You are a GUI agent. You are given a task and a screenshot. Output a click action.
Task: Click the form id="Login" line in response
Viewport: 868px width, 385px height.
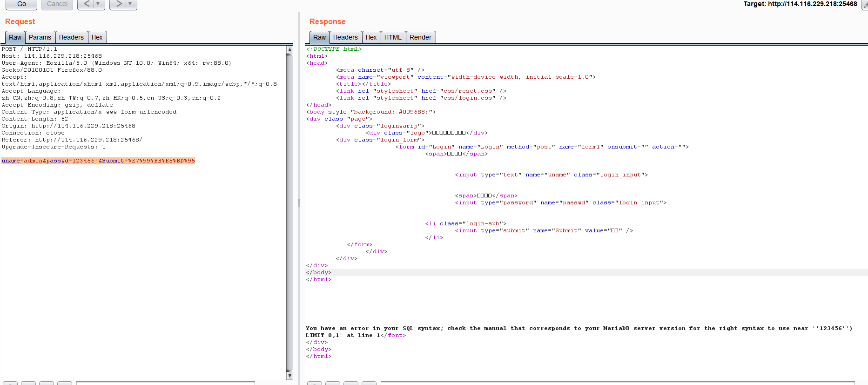pyautogui.click(x=542, y=147)
